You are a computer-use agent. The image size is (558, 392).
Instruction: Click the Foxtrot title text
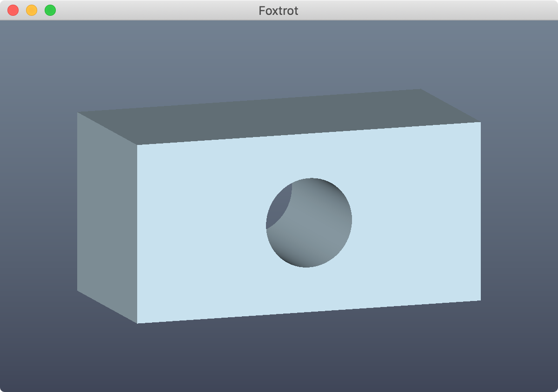tap(279, 10)
